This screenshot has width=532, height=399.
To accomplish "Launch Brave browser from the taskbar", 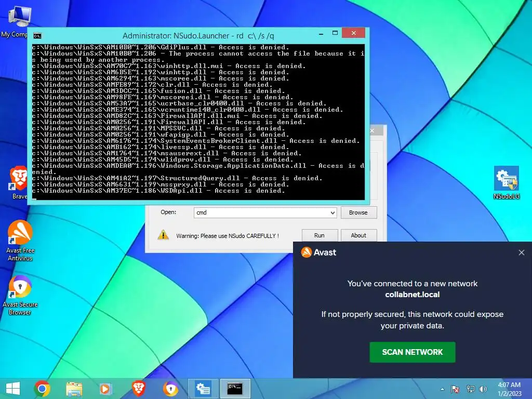I will 138,389.
